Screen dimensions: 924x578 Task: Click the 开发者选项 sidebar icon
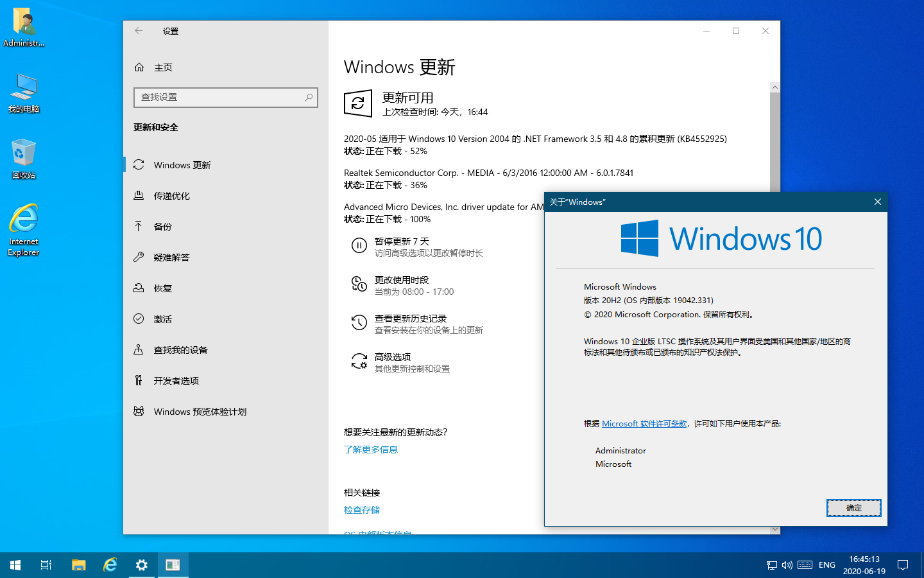tap(139, 380)
